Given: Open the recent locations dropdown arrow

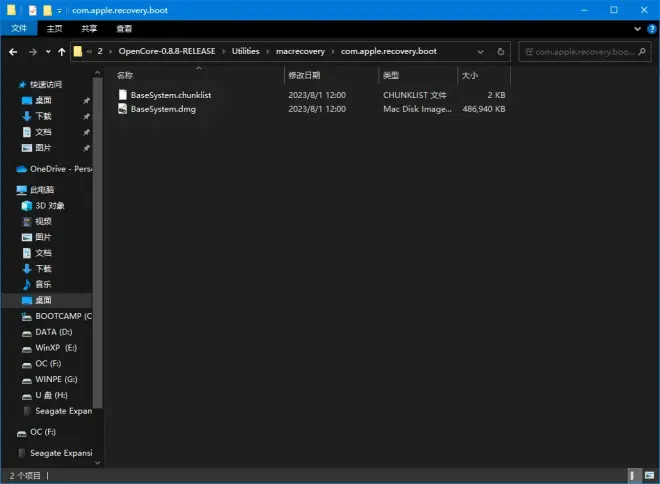Looking at the screenshot, I should 48,52.
